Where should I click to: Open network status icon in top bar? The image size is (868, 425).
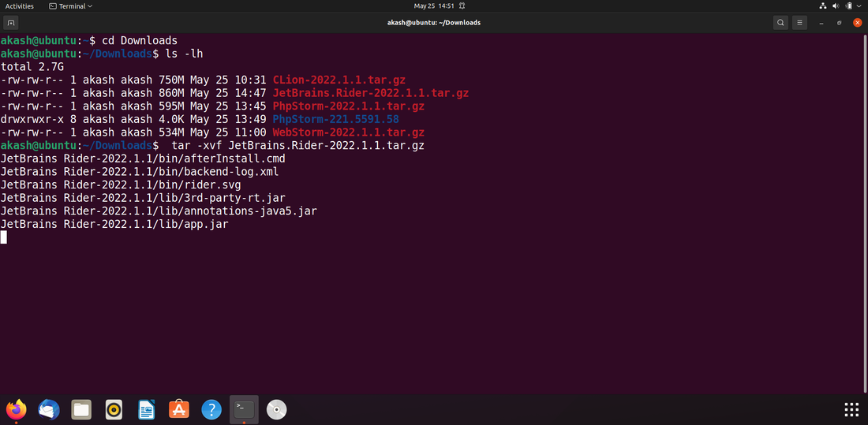tap(822, 6)
